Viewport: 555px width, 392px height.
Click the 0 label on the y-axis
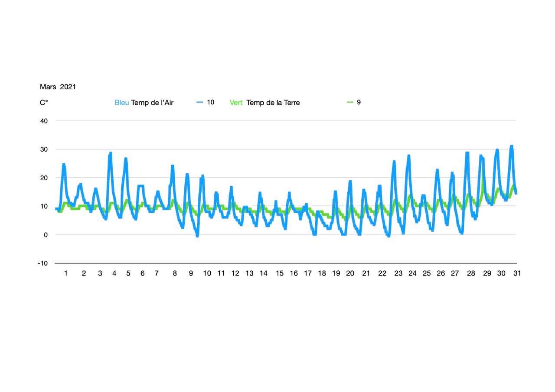45,235
